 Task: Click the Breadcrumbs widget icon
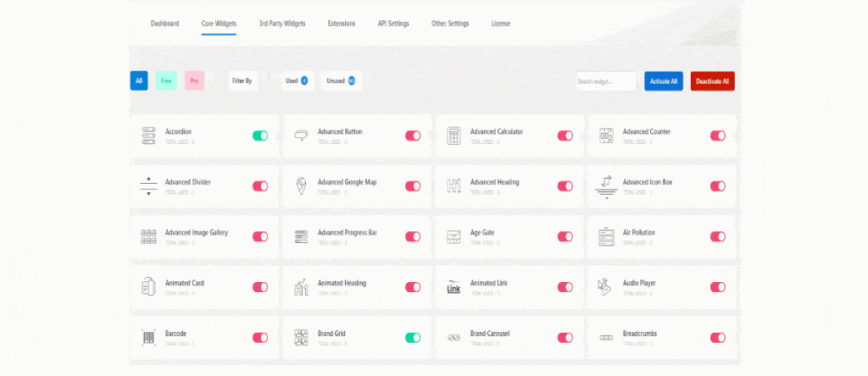[x=606, y=337]
